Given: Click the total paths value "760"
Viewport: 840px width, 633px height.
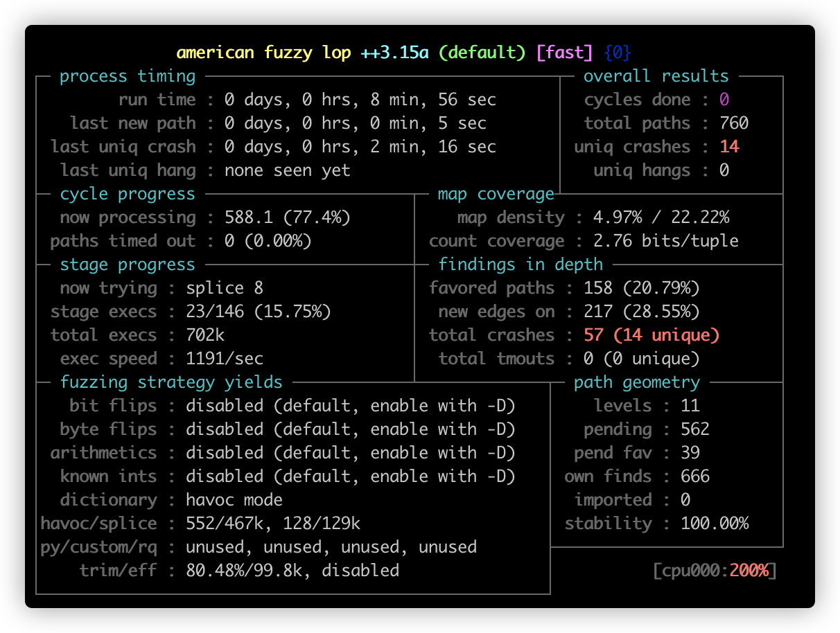Looking at the screenshot, I should (734, 123).
